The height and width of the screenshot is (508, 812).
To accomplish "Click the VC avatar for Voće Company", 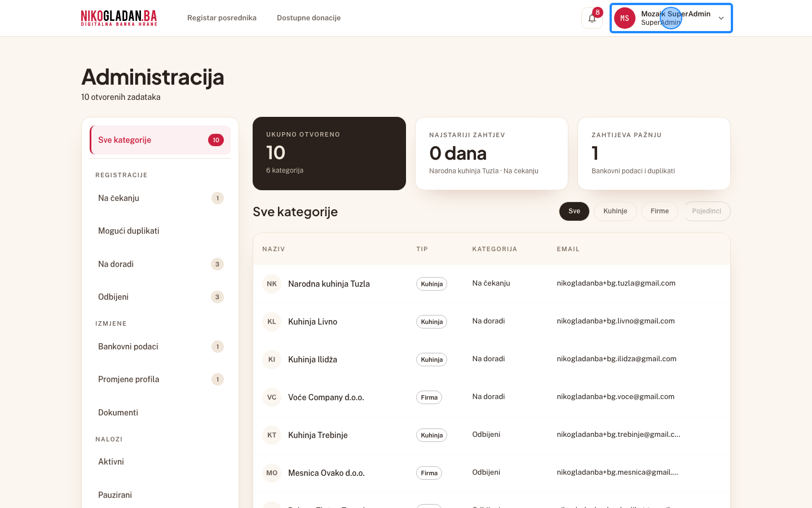I will [x=272, y=397].
